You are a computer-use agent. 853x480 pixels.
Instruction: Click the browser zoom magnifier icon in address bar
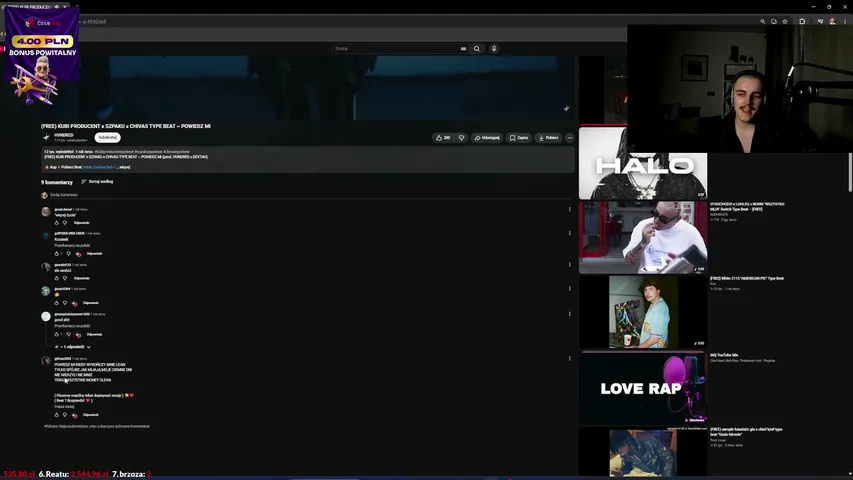(763, 21)
